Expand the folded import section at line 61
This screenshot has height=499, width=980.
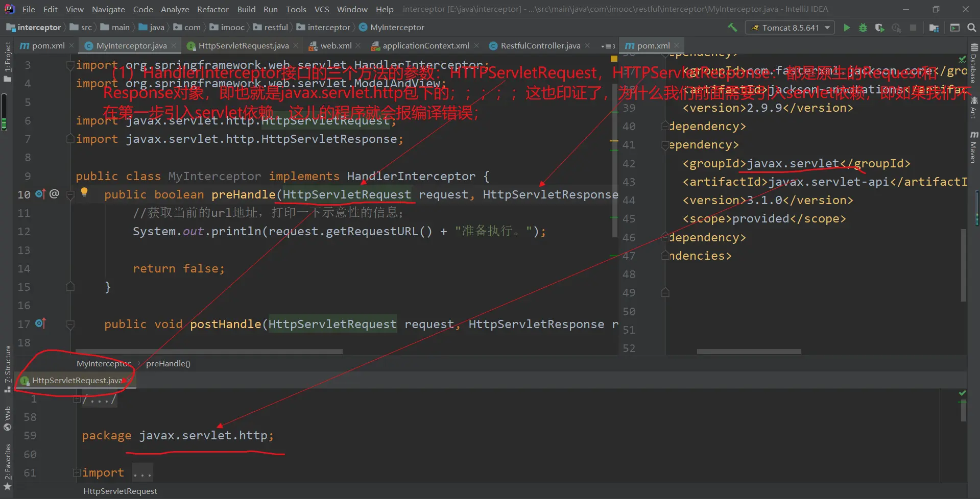[77, 472]
